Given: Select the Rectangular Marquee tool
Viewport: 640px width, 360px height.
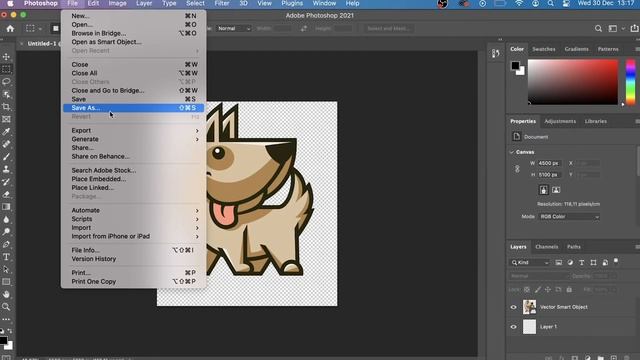Looking at the screenshot, I should click(6, 69).
